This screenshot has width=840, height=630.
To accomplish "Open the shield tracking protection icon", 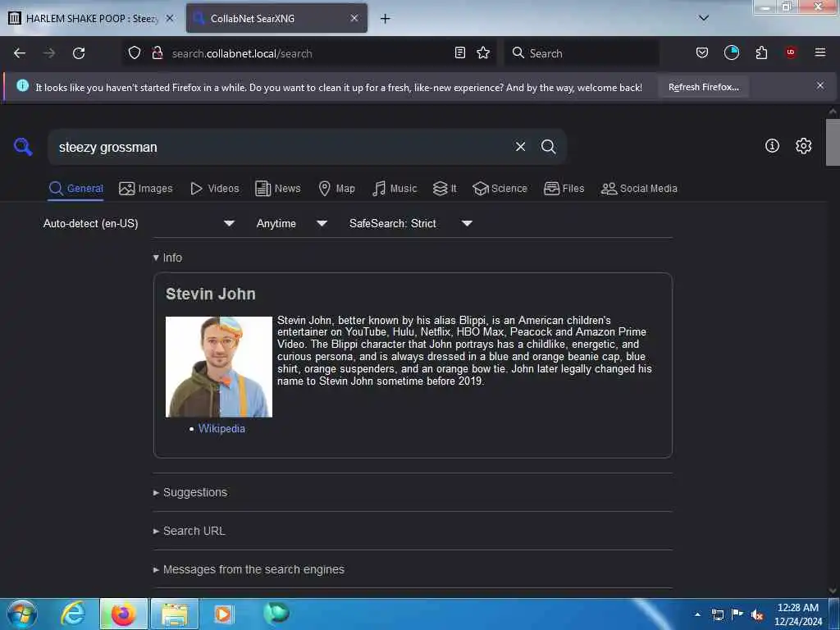I will point(135,53).
